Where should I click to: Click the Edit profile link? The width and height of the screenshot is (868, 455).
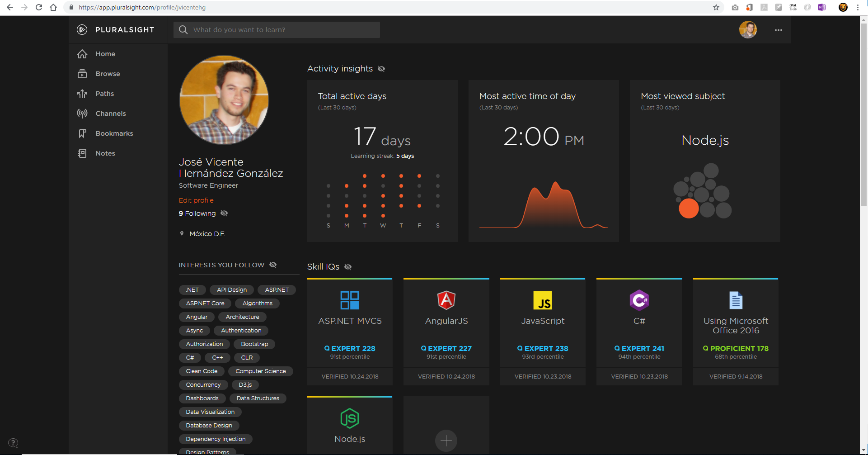[196, 200]
